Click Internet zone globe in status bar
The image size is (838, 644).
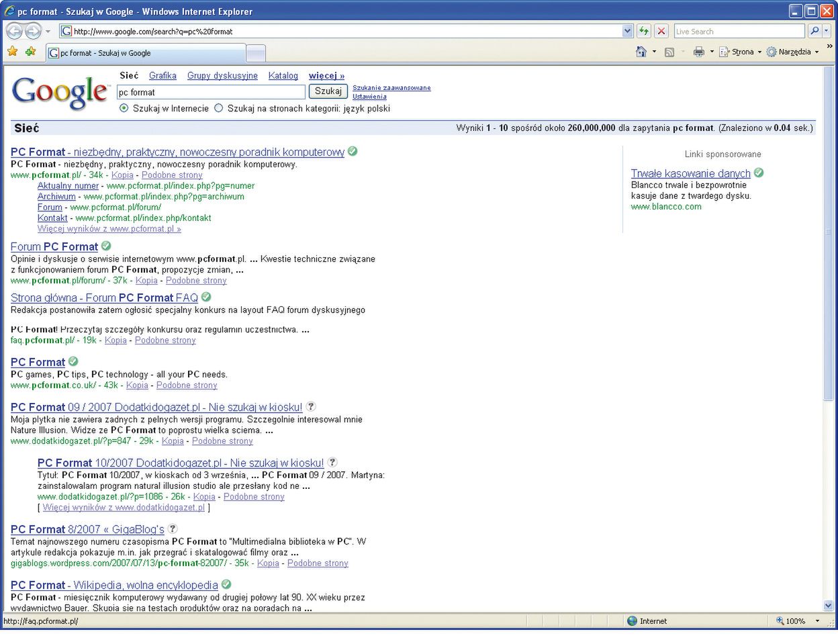632,621
